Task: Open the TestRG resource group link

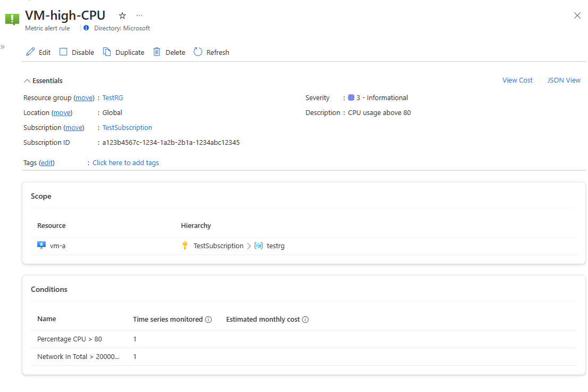Action: (x=112, y=97)
